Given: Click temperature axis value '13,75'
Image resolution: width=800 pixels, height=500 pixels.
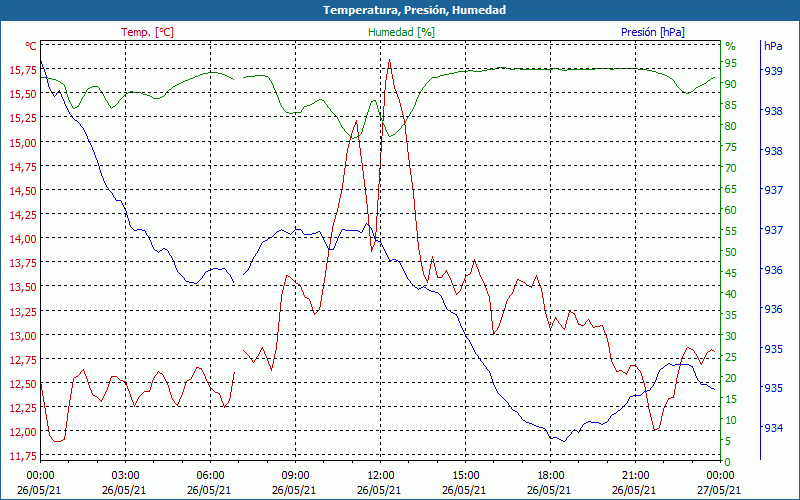Looking at the screenshot, I should pos(23,263).
